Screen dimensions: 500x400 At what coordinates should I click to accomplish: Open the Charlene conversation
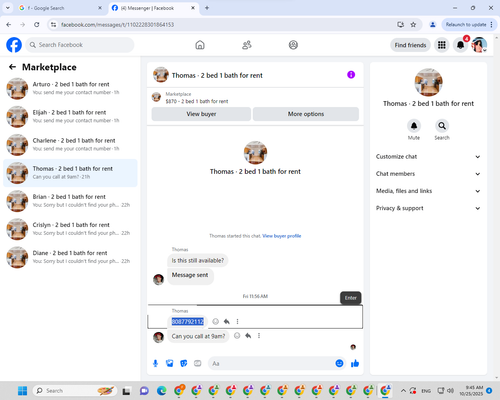coord(70,145)
